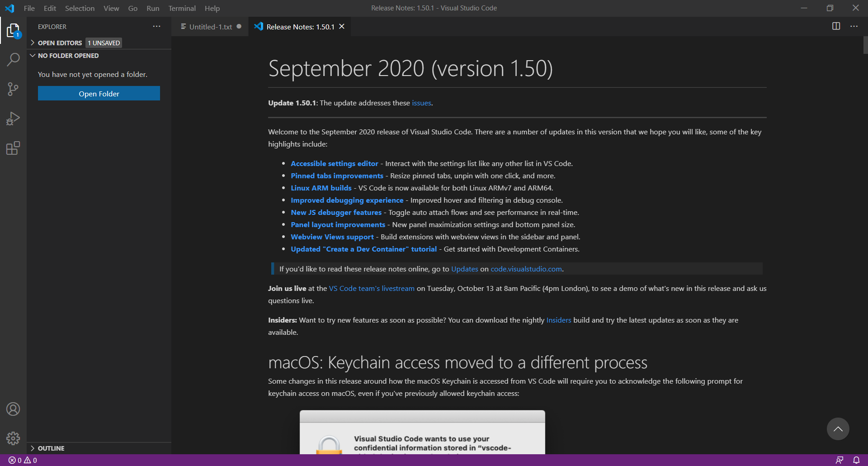The image size is (868, 466).
Task: Click the VS Code logo in title bar
Action: (x=9, y=8)
